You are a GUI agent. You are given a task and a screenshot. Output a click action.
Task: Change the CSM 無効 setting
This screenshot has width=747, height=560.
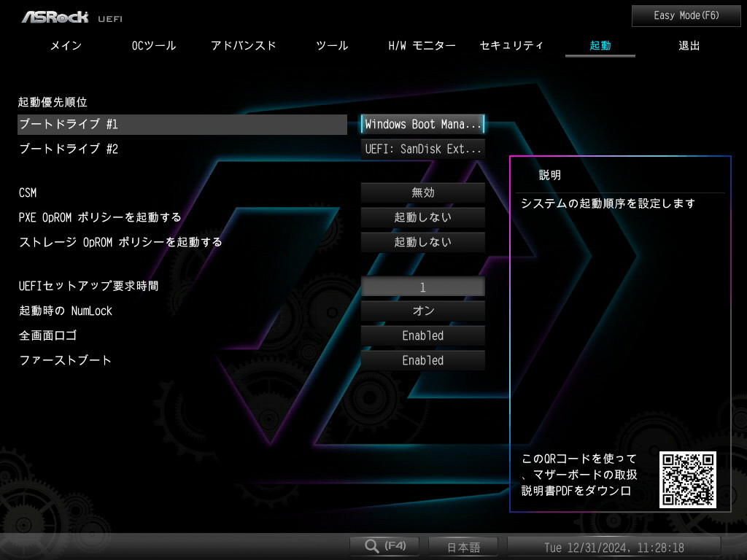click(422, 192)
